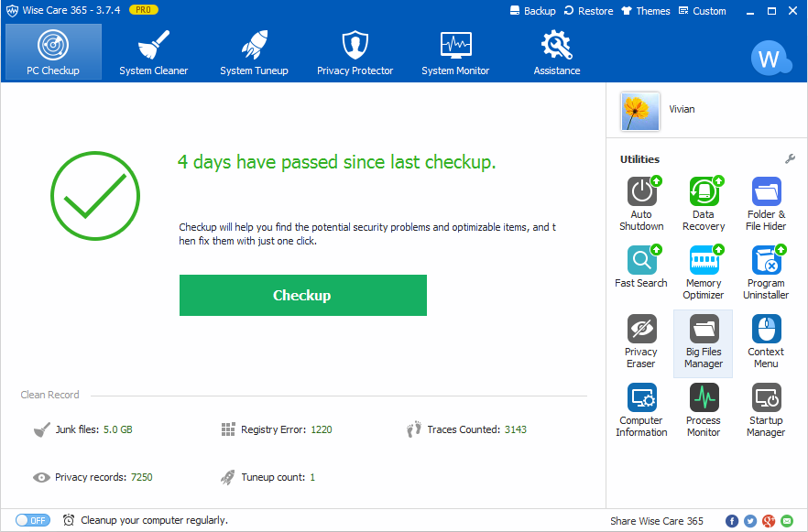Open the System Tuneup tab
Image resolution: width=808 pixels, height=532 pixels.
pos(254,52)
